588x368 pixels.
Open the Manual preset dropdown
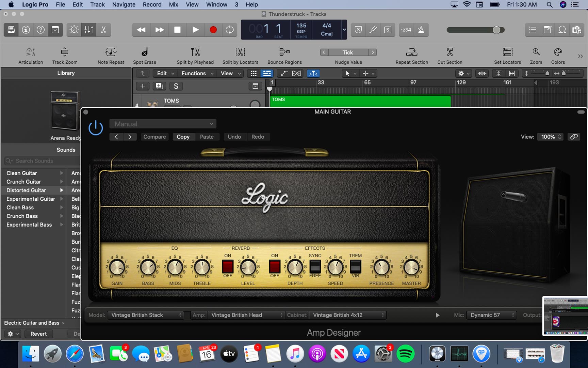click(x=163, y=124)
